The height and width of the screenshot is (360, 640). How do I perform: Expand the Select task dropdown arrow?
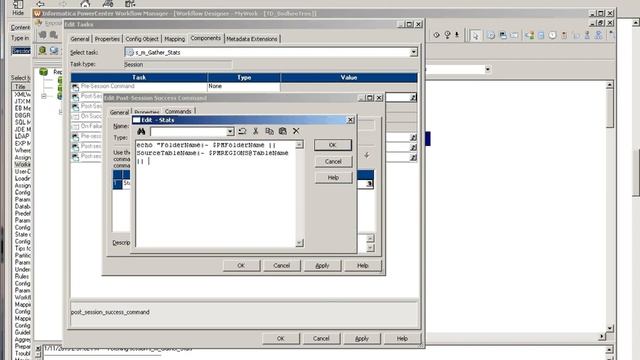413,52
